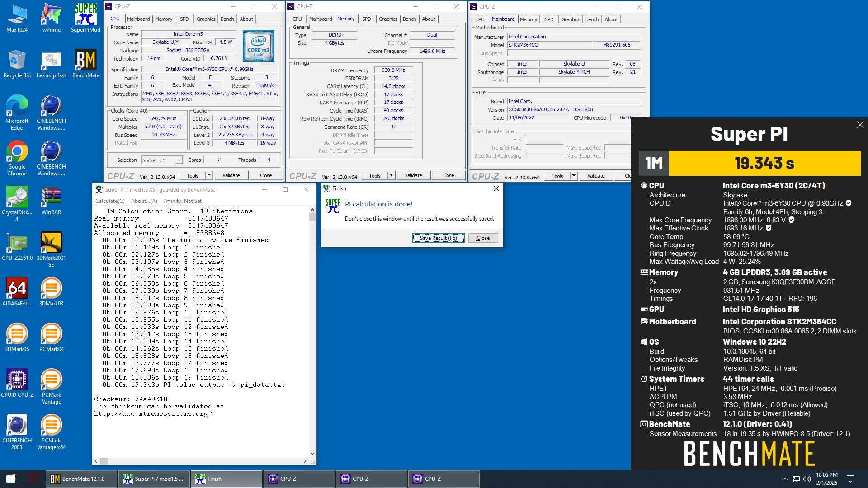The height and width of the screenshot is (488, 868).
Task: Click Close in the Finish dialog
Action: [483, 238]
